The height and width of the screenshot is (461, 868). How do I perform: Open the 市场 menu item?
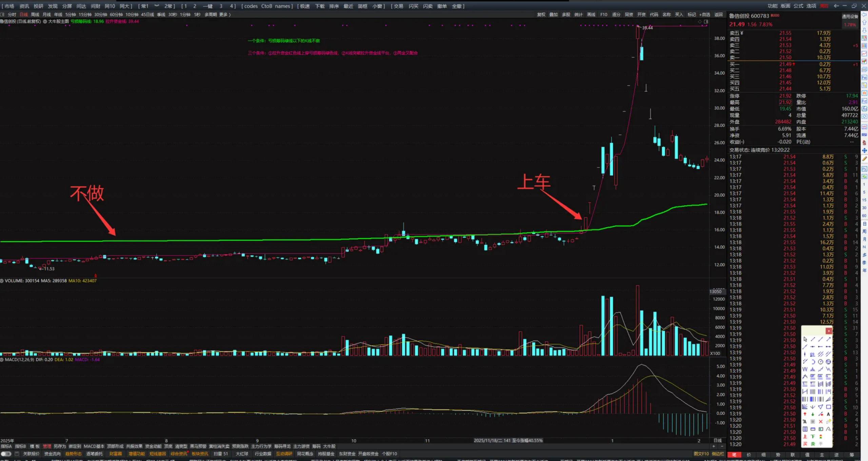coord(9,6)
